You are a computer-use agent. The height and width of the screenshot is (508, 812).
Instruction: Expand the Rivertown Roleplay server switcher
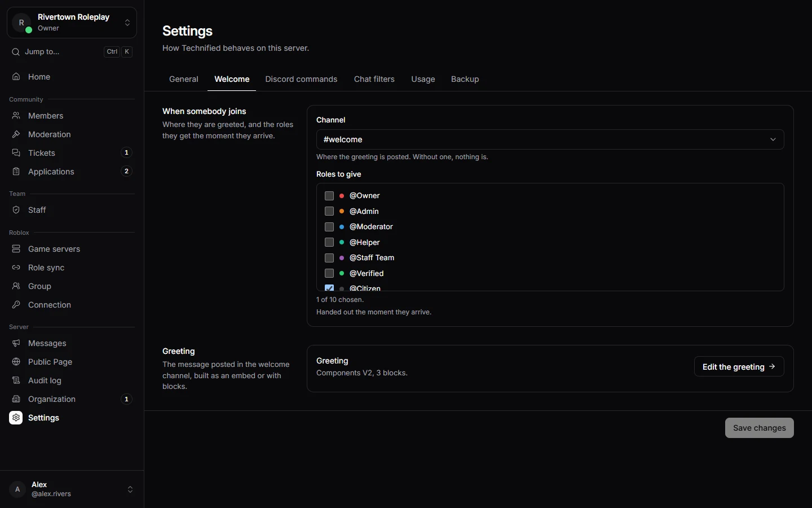point(72,23)
